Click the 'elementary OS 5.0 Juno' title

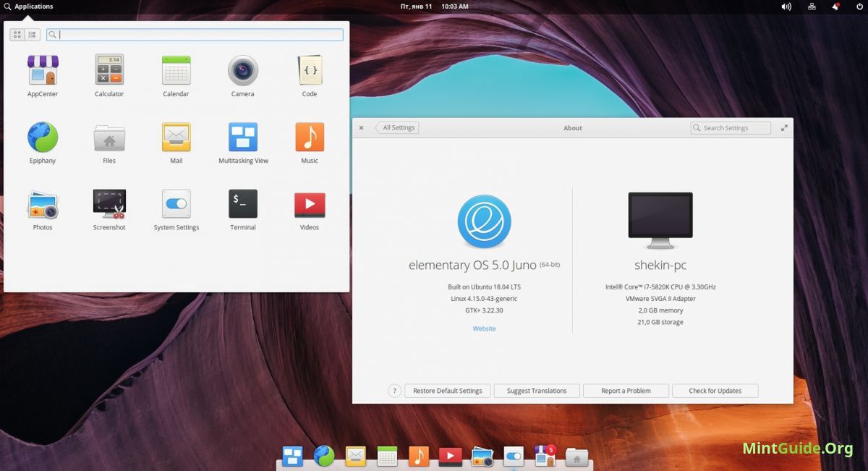pos(472,266)
